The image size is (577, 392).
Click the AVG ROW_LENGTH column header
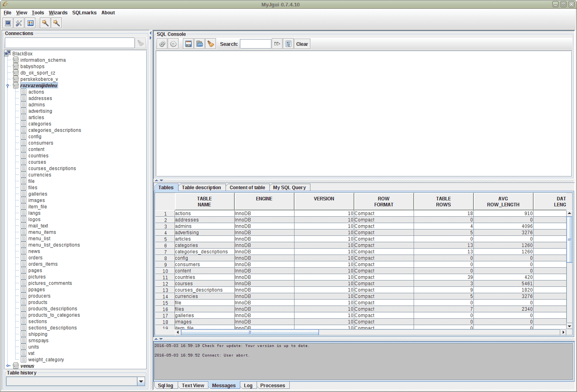503,202
